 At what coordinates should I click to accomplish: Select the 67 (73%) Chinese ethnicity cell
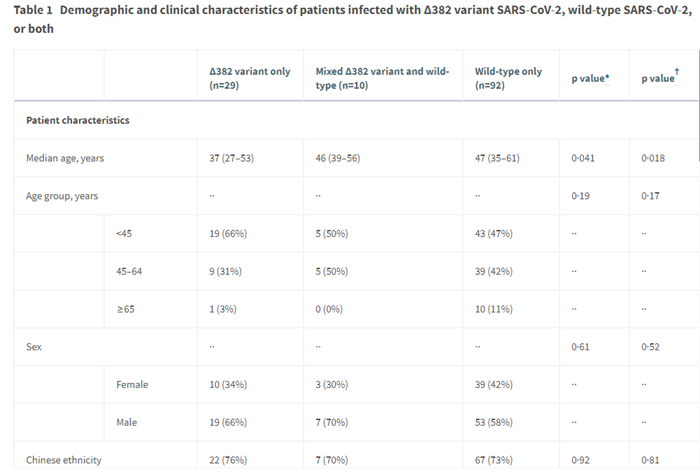tap(494, 460)
